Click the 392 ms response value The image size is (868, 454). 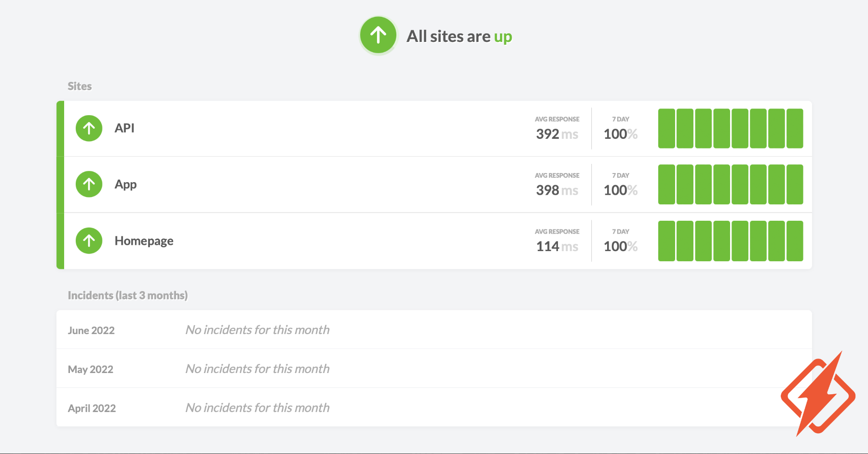point(557,134)
